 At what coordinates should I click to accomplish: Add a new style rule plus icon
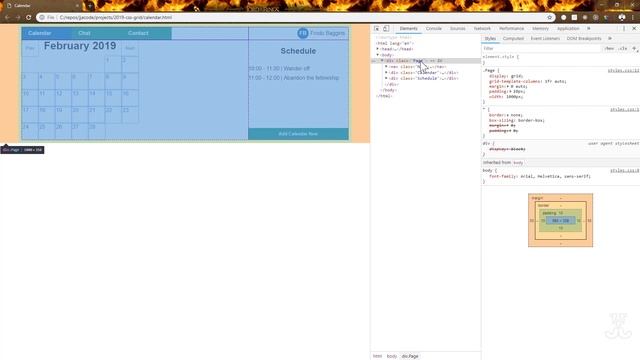634,49
